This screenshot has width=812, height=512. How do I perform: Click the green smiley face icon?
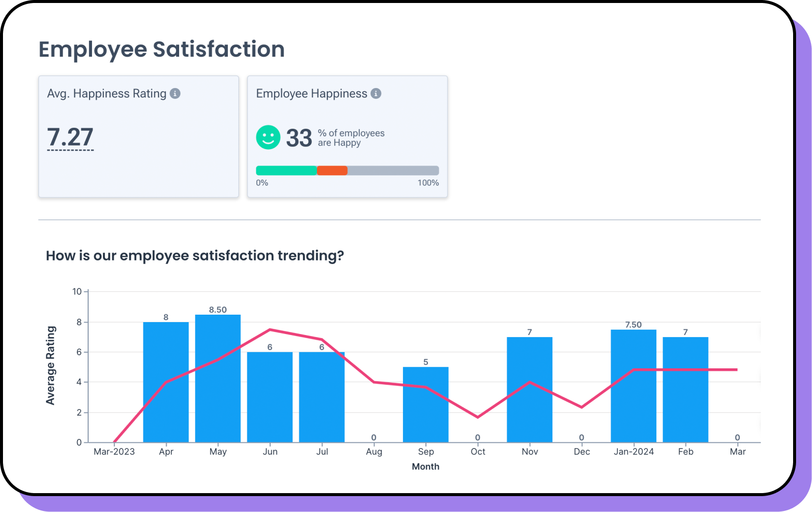coord(268,137)
